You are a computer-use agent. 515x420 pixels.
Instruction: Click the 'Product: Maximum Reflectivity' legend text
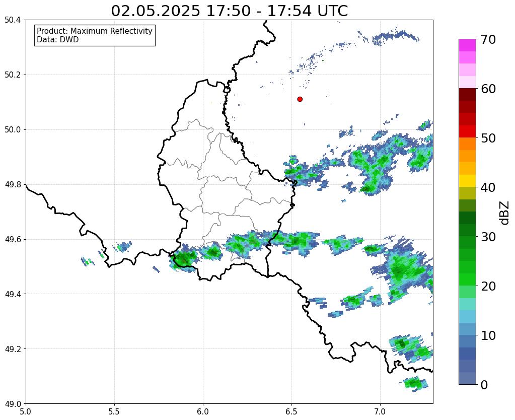[x=95, y=31]
